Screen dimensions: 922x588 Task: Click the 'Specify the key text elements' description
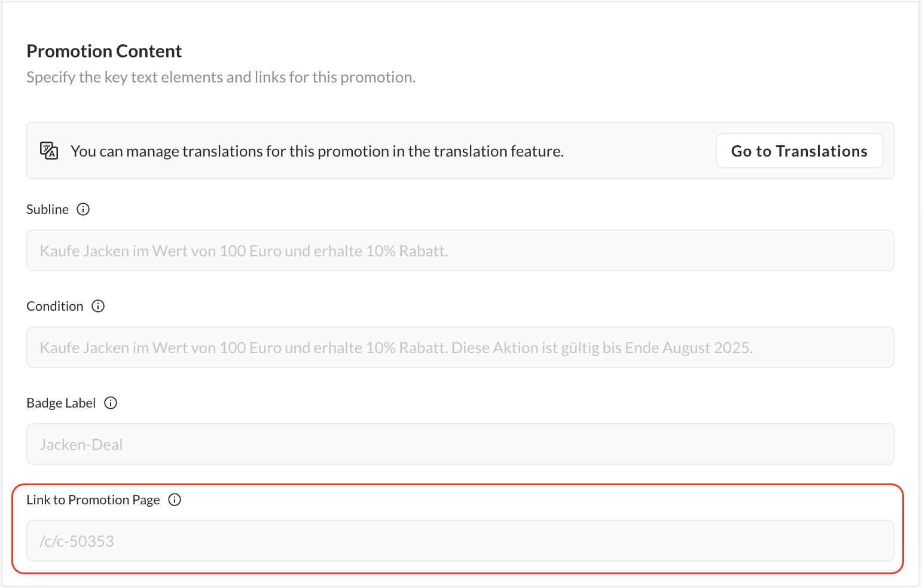click(221, 78)
